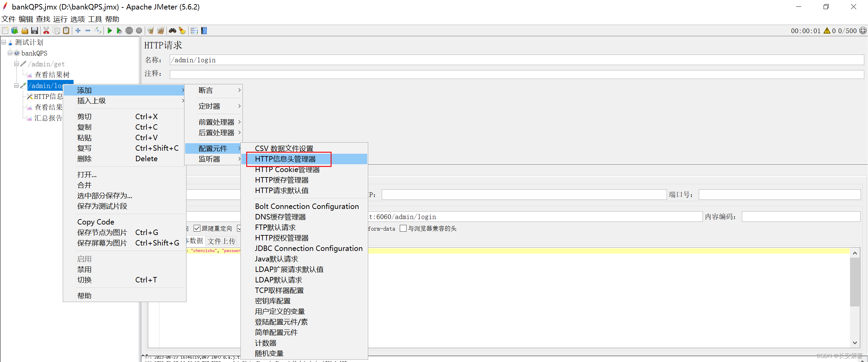Open the 帮助 menu in menu bar
This screenshot has width=868, height=362.
(112, 19)
